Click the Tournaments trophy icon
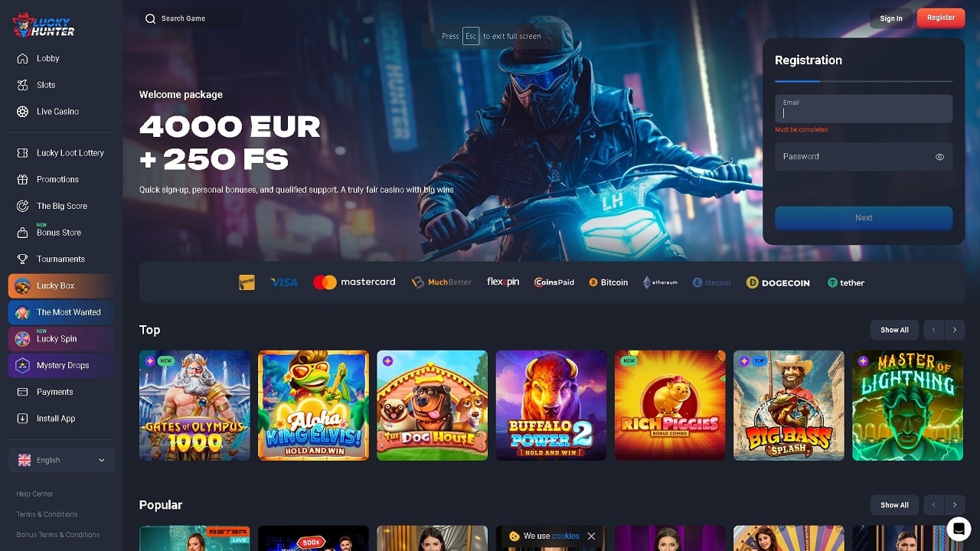The width and height of the screenshot is (980, 551). click(22, 259)
